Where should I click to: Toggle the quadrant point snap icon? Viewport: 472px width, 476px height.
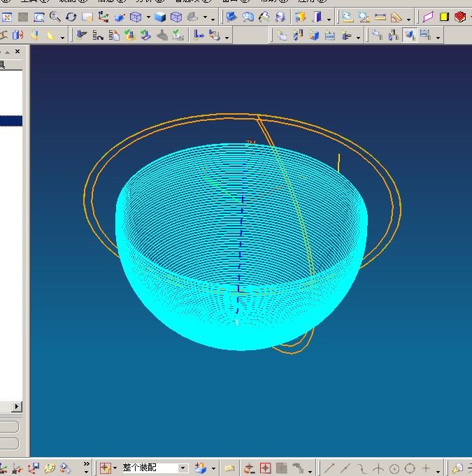(410, 468)
